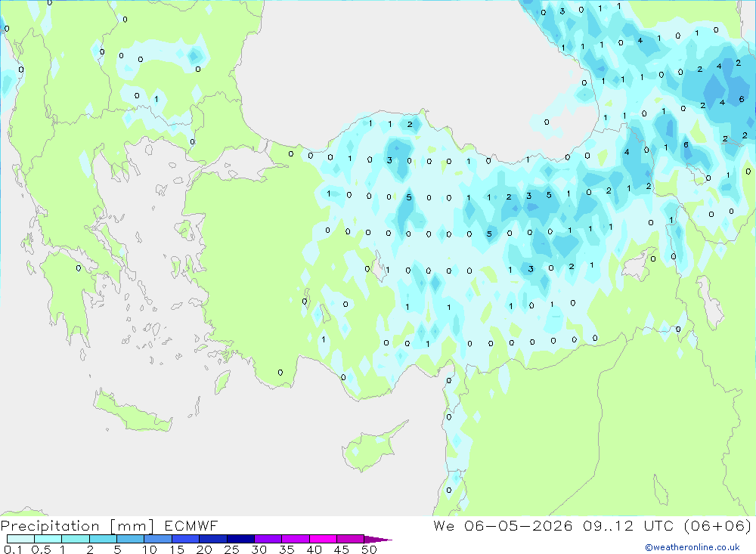The width and height of the screenshot is (756, 554).
Task: Pick the 10–15 mm legend color box
Action: [x=158, y=539]
